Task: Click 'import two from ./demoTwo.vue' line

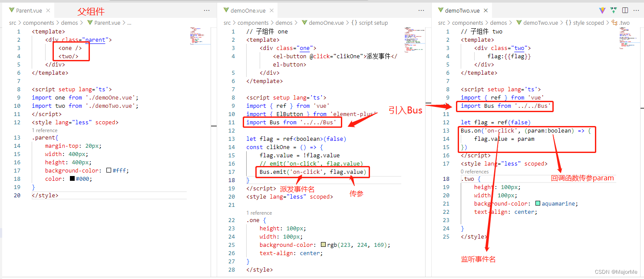Action: pyautogui.click(x=85, y=106)
